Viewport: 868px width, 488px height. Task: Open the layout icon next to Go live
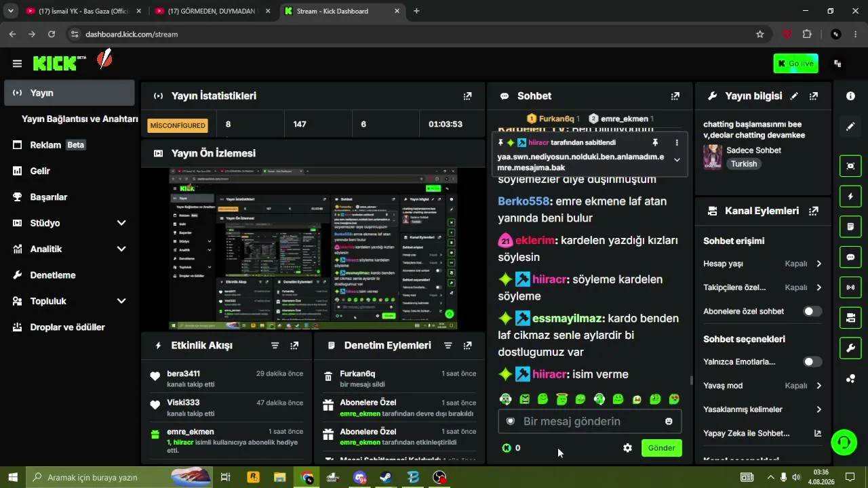coord(838,64)
